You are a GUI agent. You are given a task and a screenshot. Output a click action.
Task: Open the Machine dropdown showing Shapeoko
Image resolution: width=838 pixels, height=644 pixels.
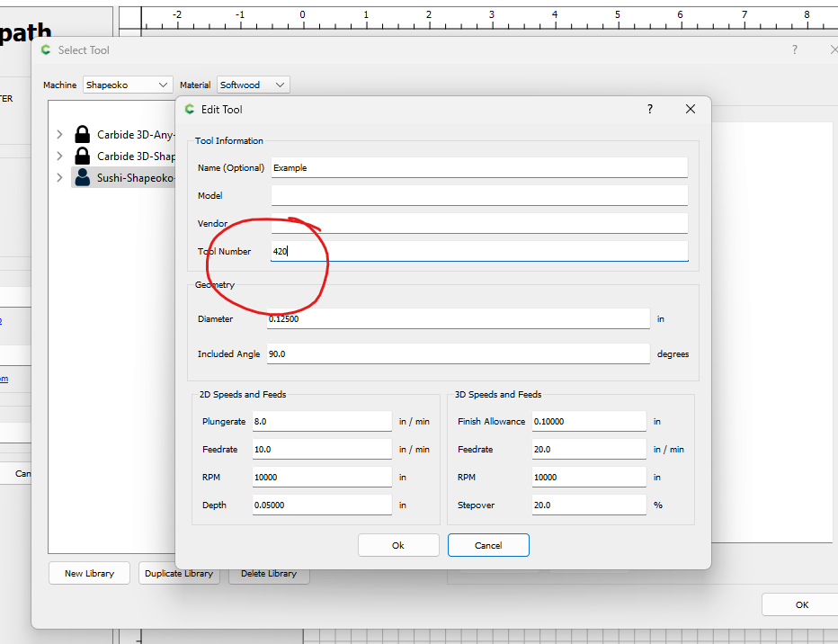point(128,85)
